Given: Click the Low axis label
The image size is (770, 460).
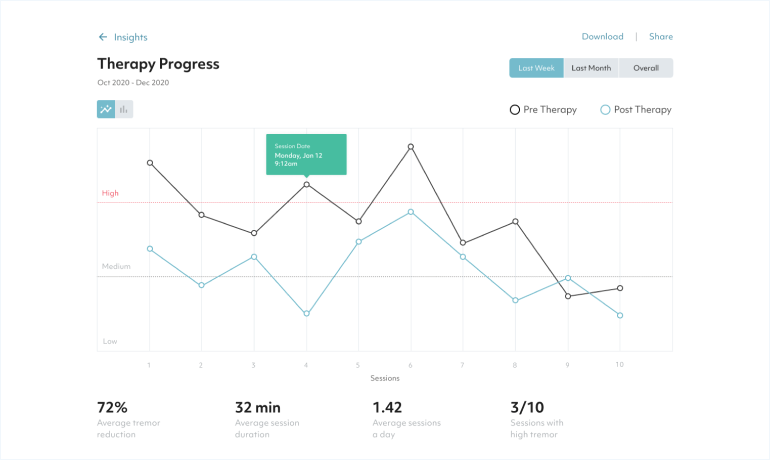Looking at the screenshot, I should point(110,341).
